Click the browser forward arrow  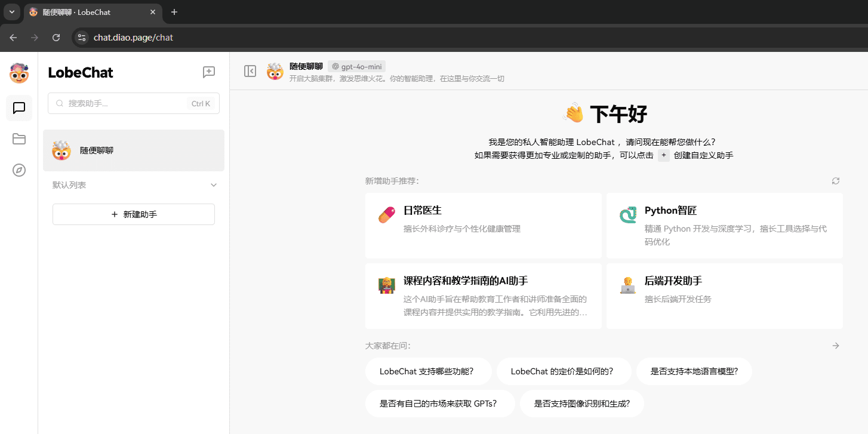tap(35, 38)
